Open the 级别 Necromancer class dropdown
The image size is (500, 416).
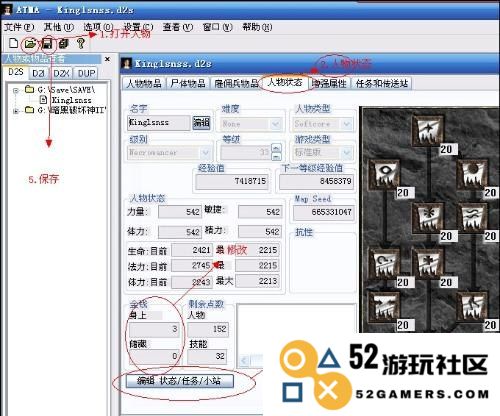[206, 153]
